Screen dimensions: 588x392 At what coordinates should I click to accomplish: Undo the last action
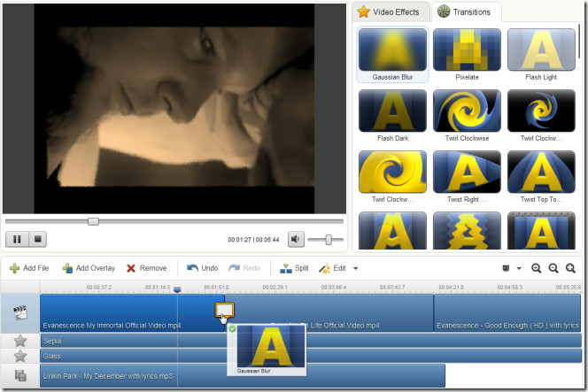point(202,268)
